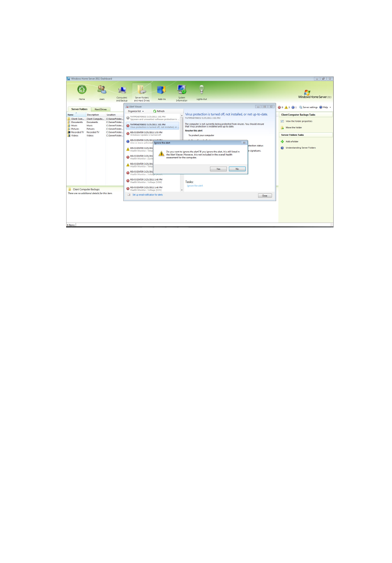Click the error icon on Windows Update alert

[128, 134]
